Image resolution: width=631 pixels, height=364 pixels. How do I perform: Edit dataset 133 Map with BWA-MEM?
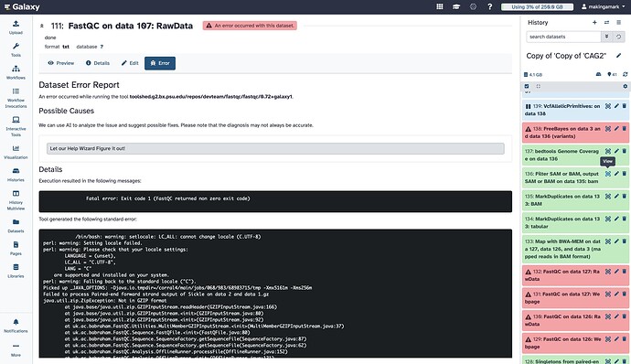tap(616, 241)
